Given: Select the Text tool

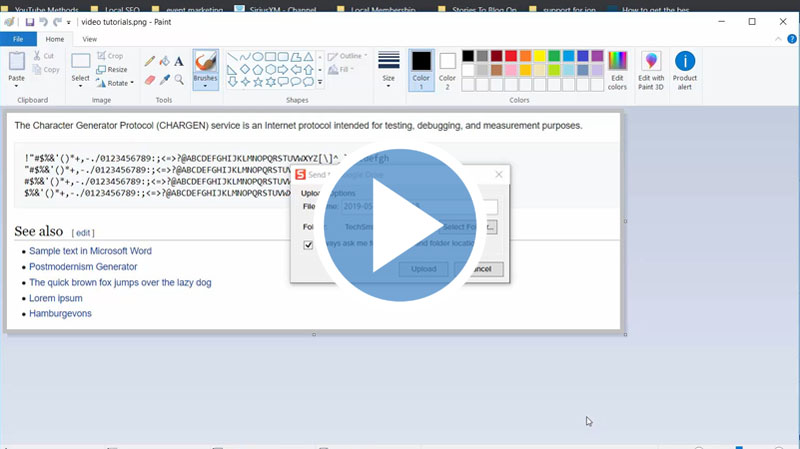Looking at the screenshot, I should [179, 61].
